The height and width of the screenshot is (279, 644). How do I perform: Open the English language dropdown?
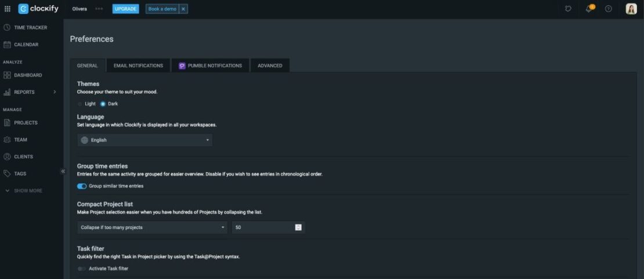point(144,140)
